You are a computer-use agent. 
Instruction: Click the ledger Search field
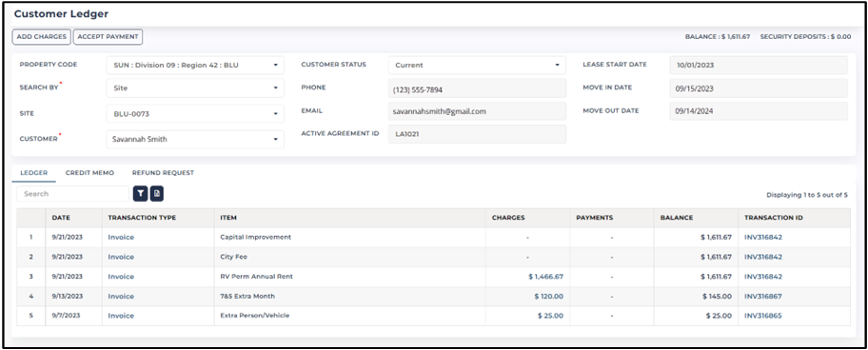[x=72, y=194]
